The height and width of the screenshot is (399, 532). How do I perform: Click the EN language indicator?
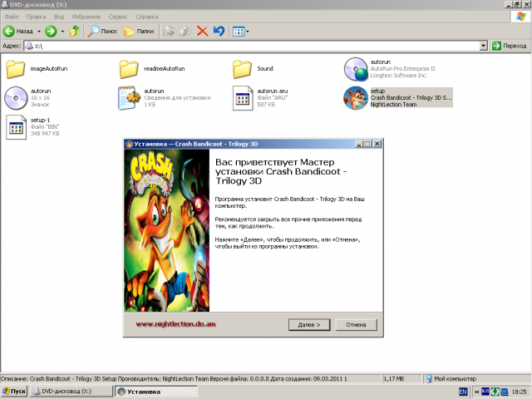(463, 392)
